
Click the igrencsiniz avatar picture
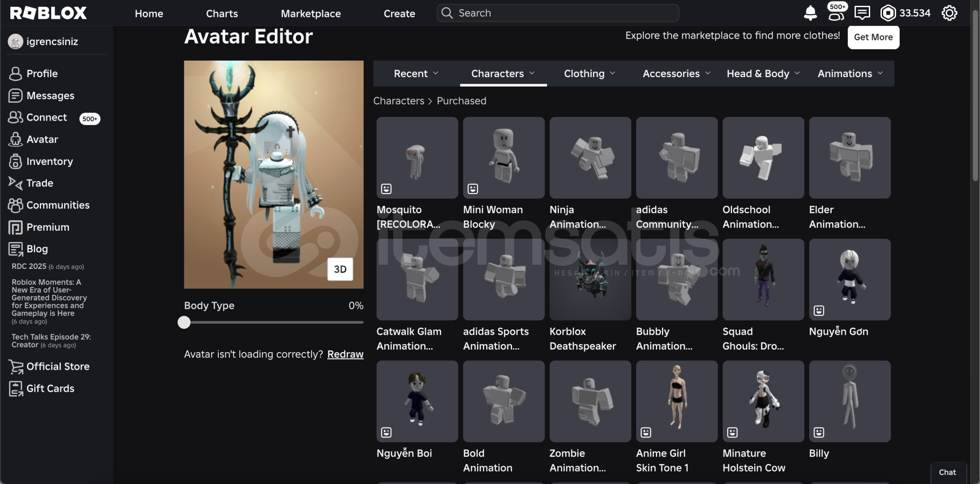click(15, 42)
